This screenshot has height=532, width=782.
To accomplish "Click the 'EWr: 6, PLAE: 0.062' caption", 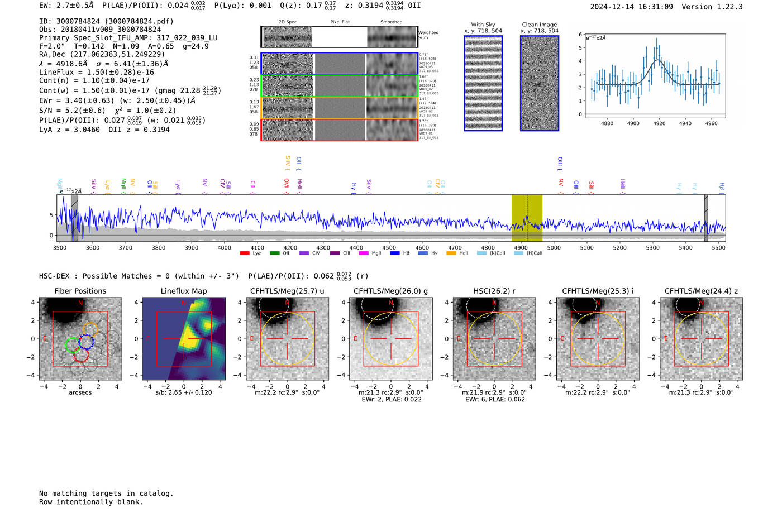I will (495, 400).
